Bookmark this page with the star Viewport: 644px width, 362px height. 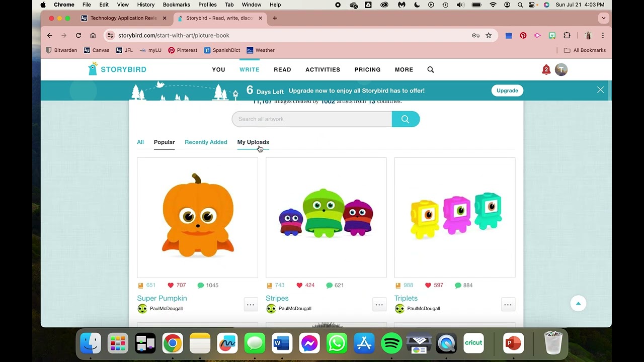[489, 35]
